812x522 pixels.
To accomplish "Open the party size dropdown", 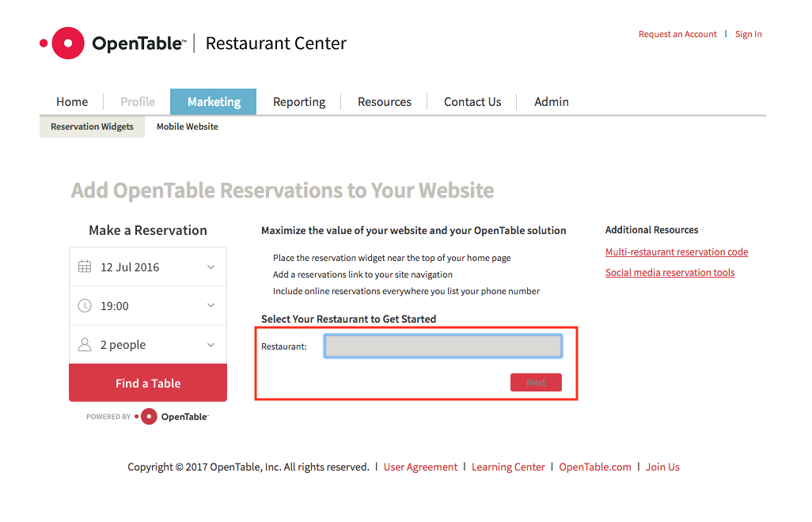I will pyautogui.click(x=211, y=344).
